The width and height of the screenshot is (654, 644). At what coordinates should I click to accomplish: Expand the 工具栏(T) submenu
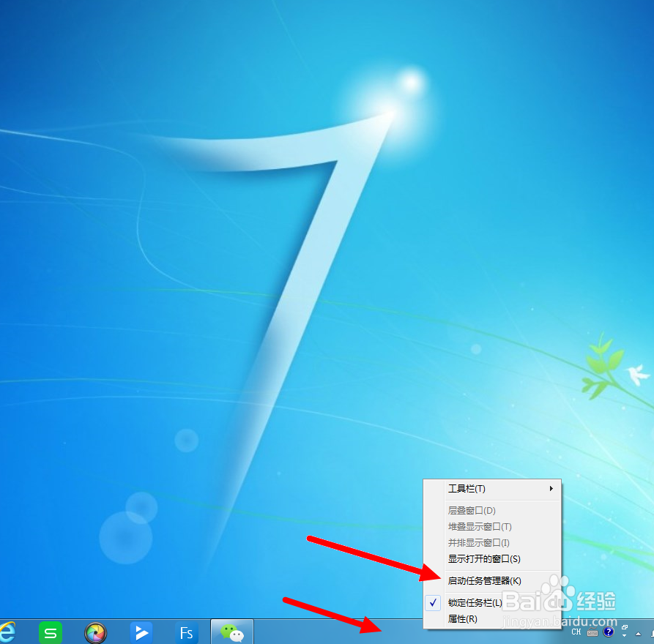tap(502, 489)
